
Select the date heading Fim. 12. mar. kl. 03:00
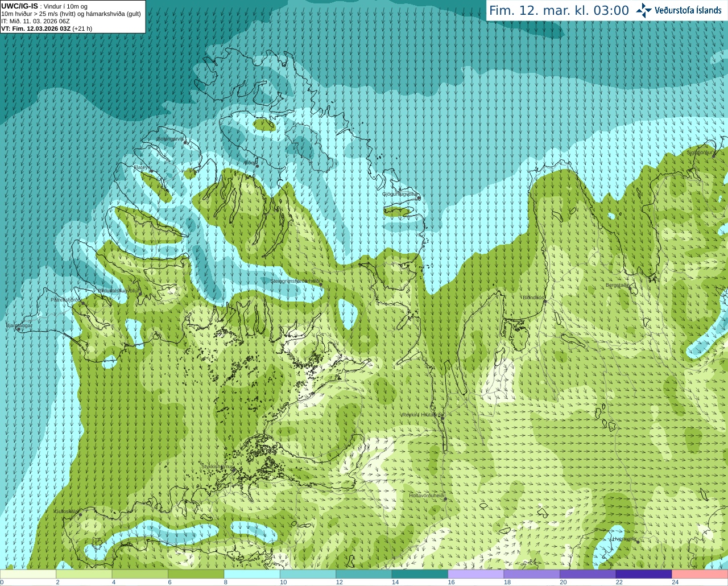[559, 10]
